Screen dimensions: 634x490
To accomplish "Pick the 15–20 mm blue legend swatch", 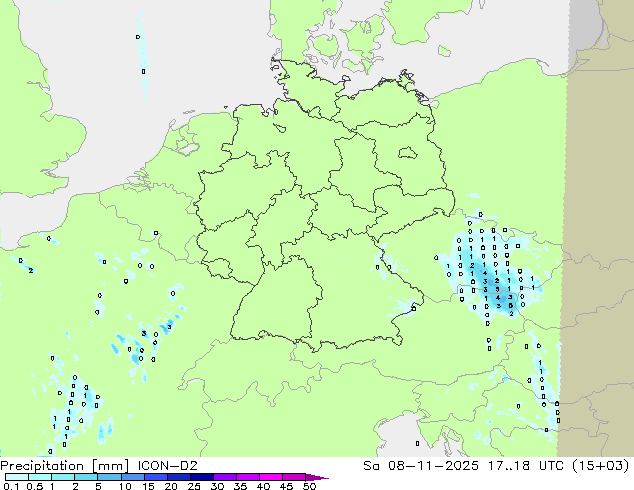I will pos(155,477).
